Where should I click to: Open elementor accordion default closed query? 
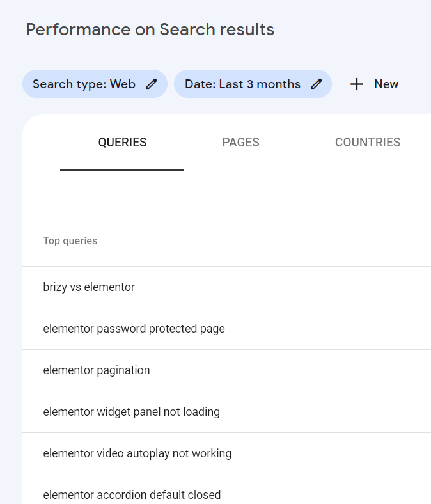click(x=226, y=489)
